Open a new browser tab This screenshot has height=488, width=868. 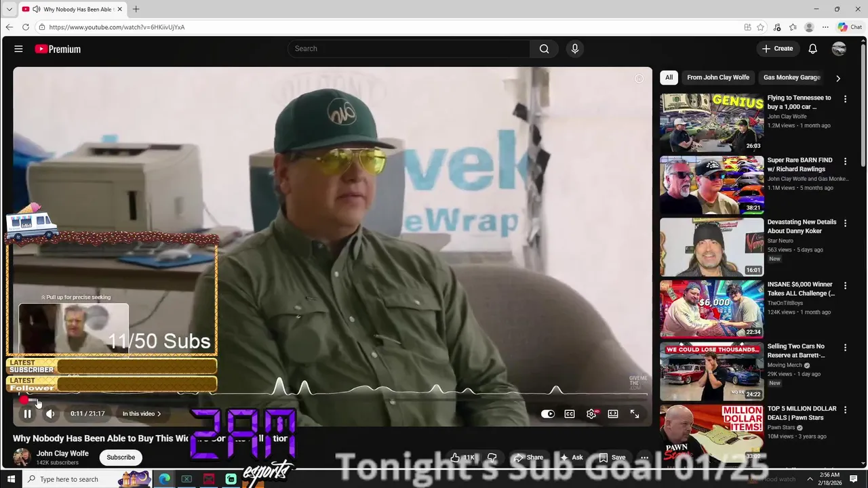(136, 9)
